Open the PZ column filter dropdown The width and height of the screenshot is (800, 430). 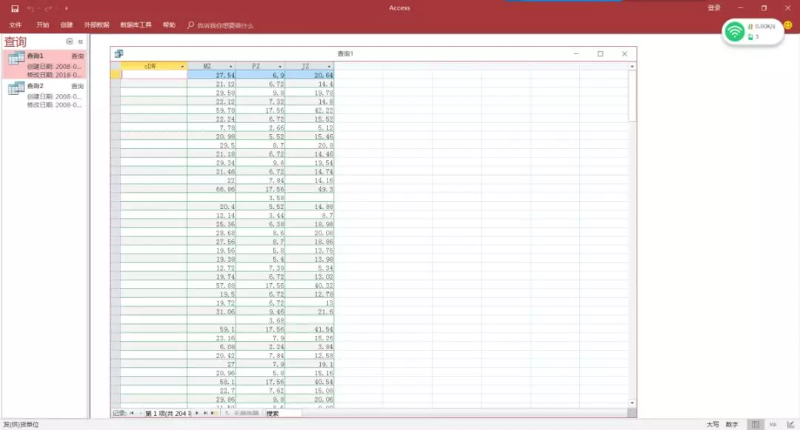(x=280, y=66)
